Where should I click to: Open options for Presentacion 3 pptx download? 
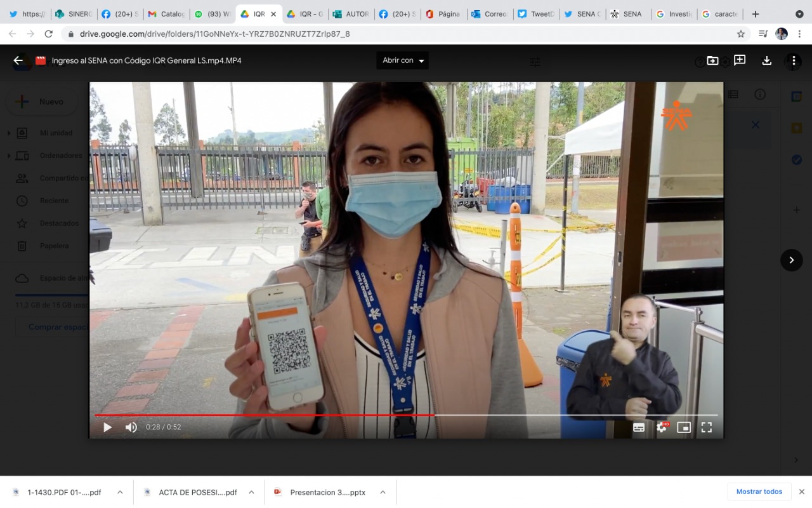coord(383,492)
